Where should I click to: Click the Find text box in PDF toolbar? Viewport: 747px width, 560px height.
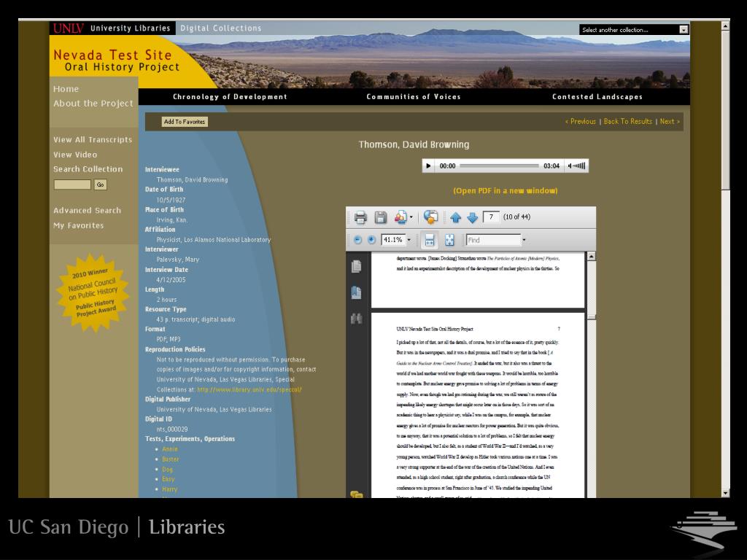tap(493, 239)
